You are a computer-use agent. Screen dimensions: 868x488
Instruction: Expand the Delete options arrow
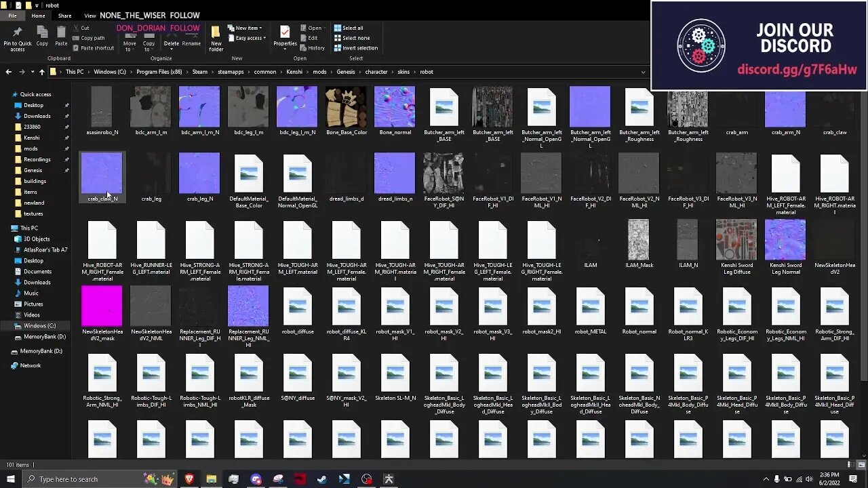[x=171, y=49]
